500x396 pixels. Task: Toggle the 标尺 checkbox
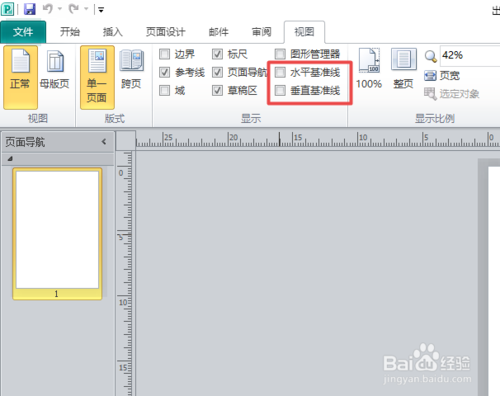(217, 54)
